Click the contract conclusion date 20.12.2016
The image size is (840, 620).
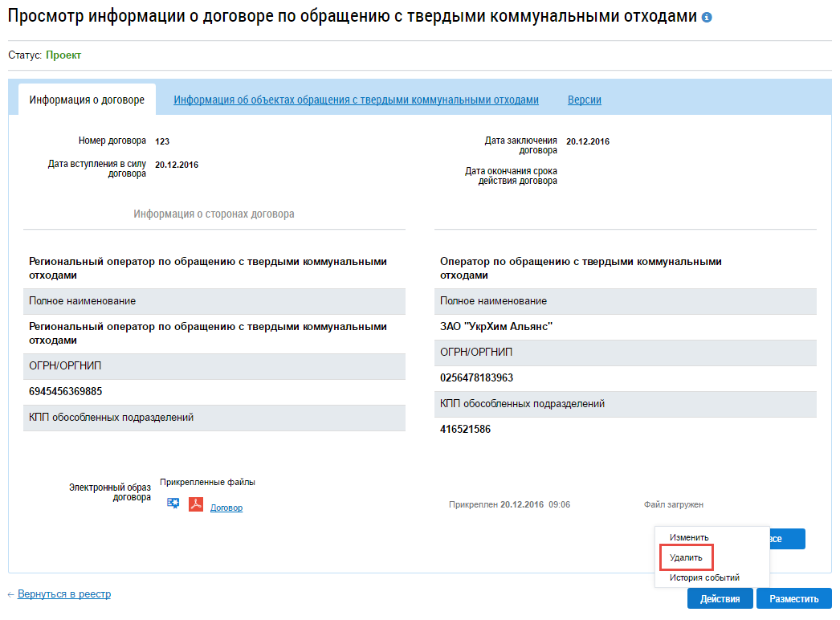(x=588, y=141)
